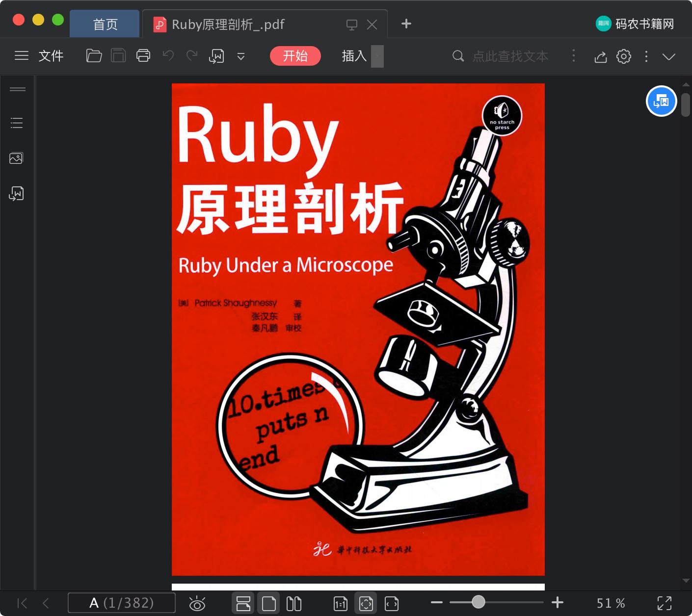This screenshot has width=692, height=616.
Task: Click the 码农书籍网 account label
Action: point(645,24)
